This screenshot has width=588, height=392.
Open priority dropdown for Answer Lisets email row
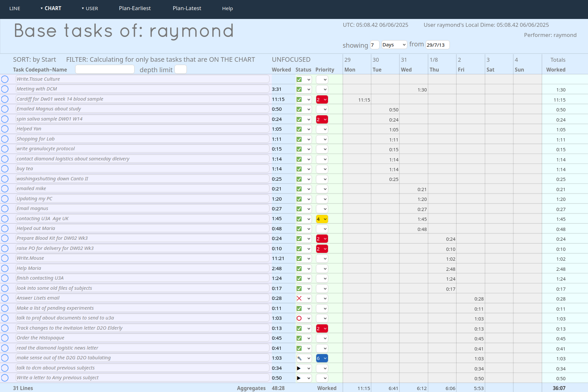tap(322, 298)
